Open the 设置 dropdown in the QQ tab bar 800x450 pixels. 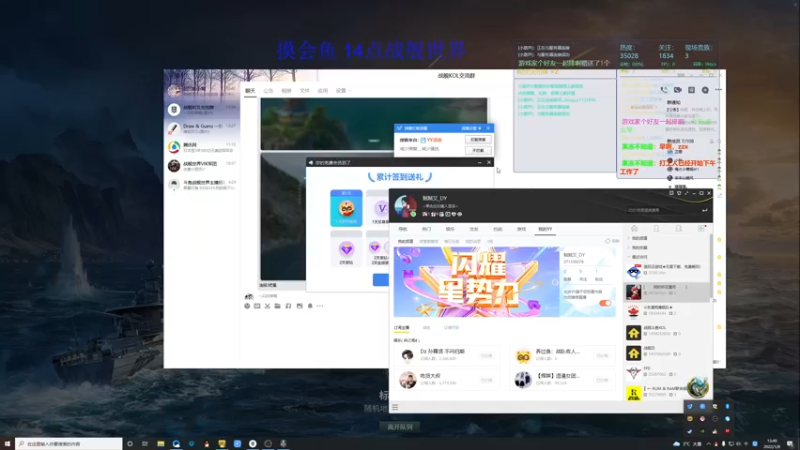pos(343,91)
